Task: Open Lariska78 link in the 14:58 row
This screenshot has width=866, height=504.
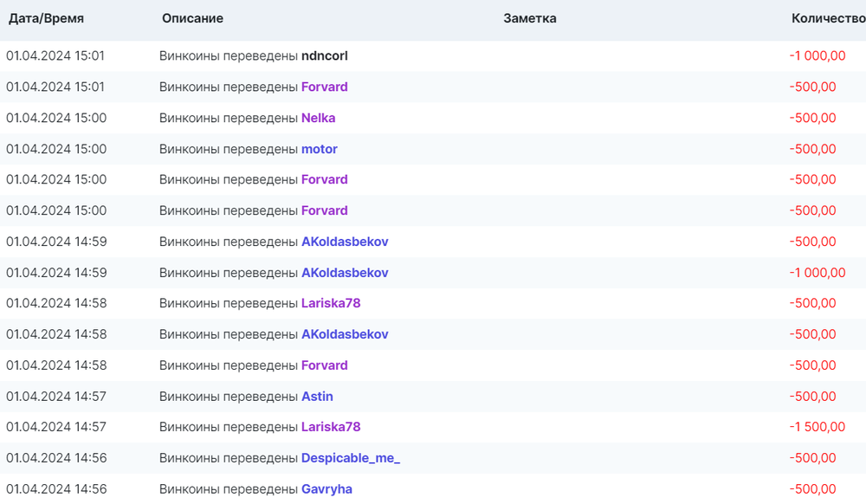Action: point(330,304)
